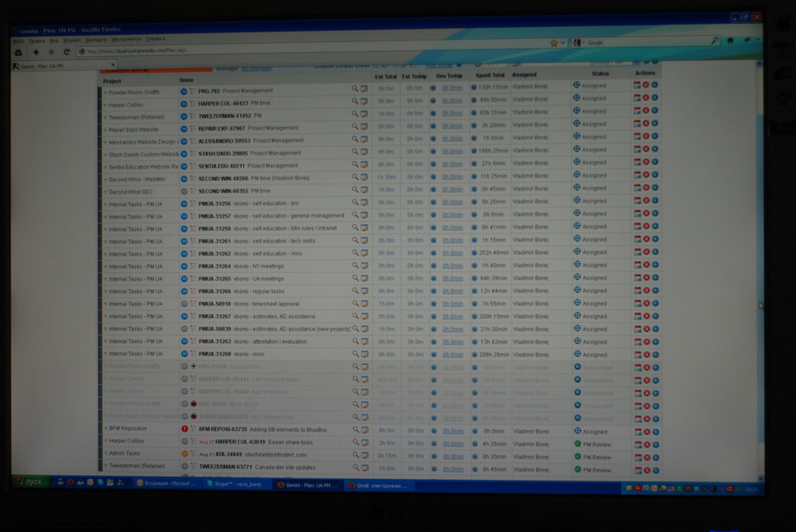Click red alert icon beside BFM REPOSI-63735
This screenshot has width=796, height=532.
point(184,429)
